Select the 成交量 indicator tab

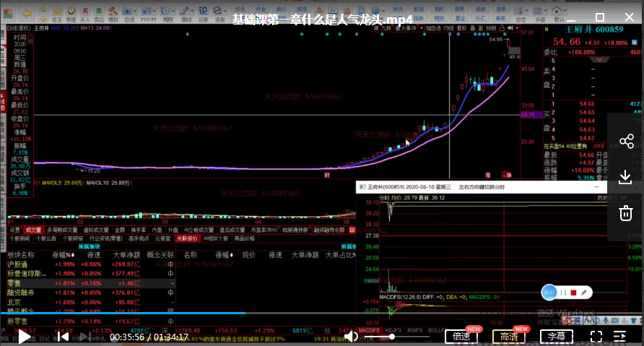33,230
